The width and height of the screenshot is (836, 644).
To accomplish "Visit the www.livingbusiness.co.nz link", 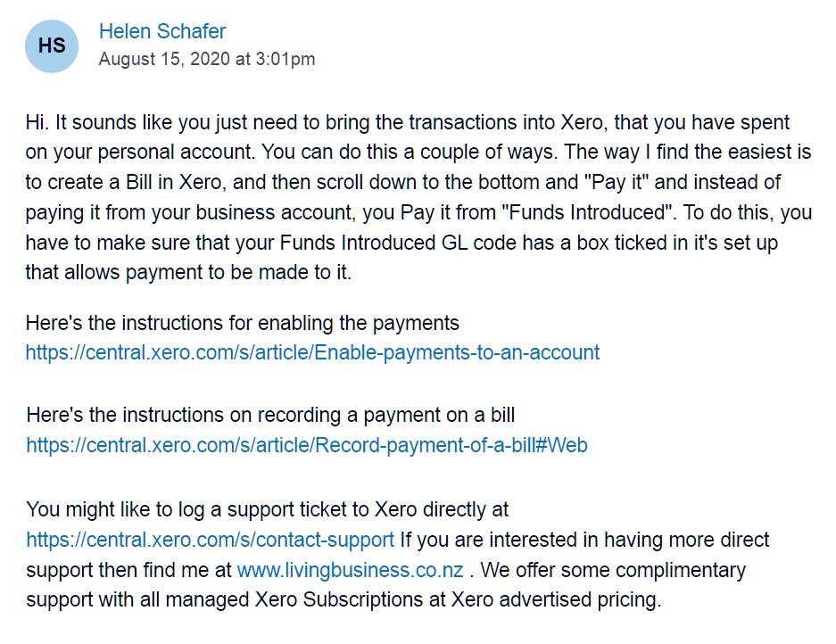I will coord(351,570).
